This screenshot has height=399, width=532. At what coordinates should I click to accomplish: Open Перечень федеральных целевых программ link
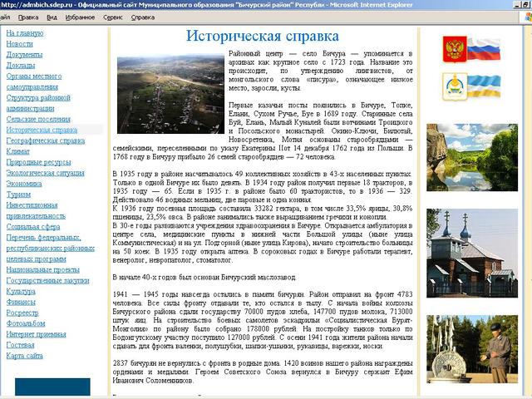(50, 249)
